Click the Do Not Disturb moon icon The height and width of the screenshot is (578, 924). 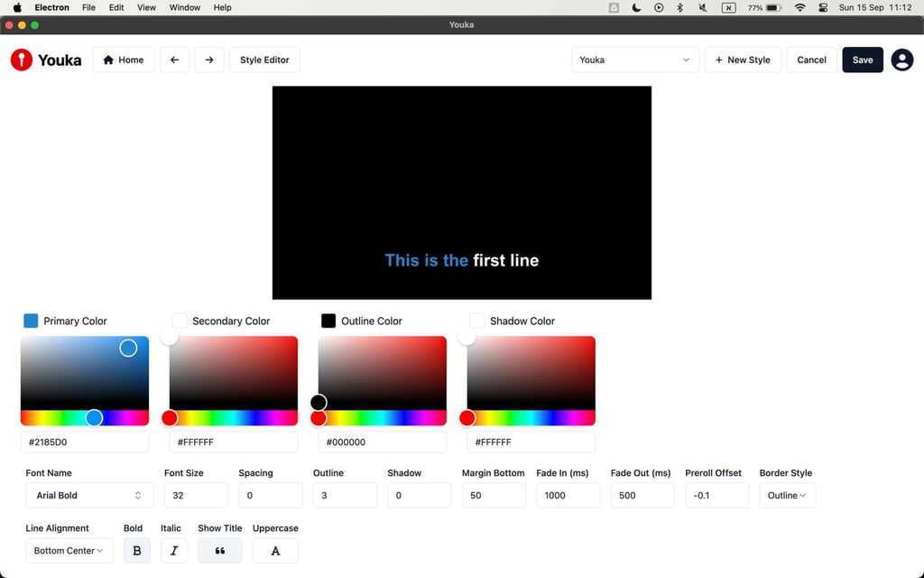636,7
